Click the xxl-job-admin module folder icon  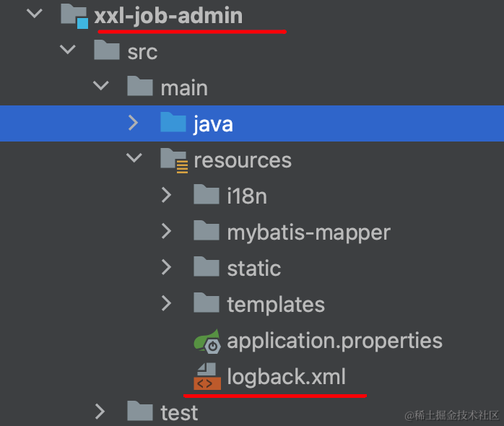(74, 16)
